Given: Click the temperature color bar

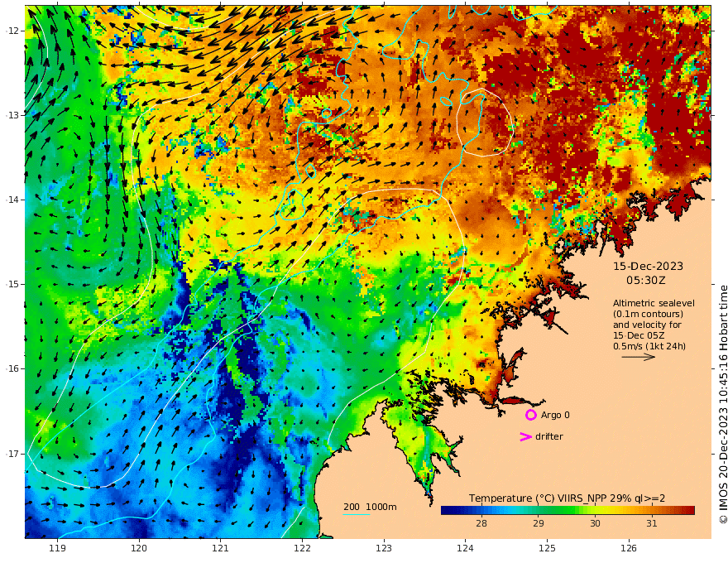Looking at the screenshot, I should (x=568, y=511).
